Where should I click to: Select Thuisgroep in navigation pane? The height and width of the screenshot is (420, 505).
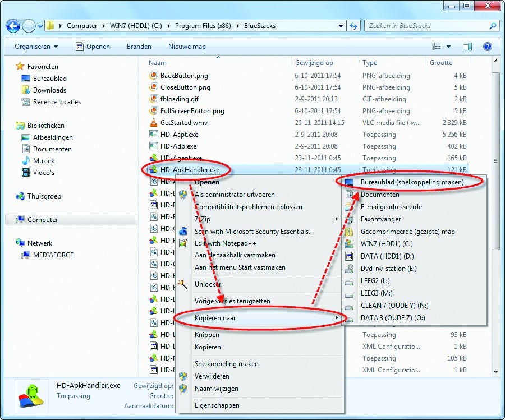tap(44, 196)
